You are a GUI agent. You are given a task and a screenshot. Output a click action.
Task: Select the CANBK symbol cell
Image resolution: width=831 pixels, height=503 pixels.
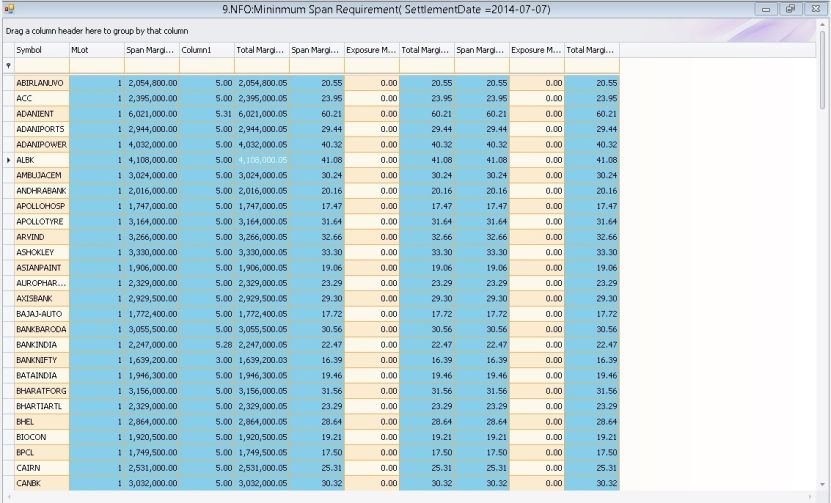[x=41, y=483]
